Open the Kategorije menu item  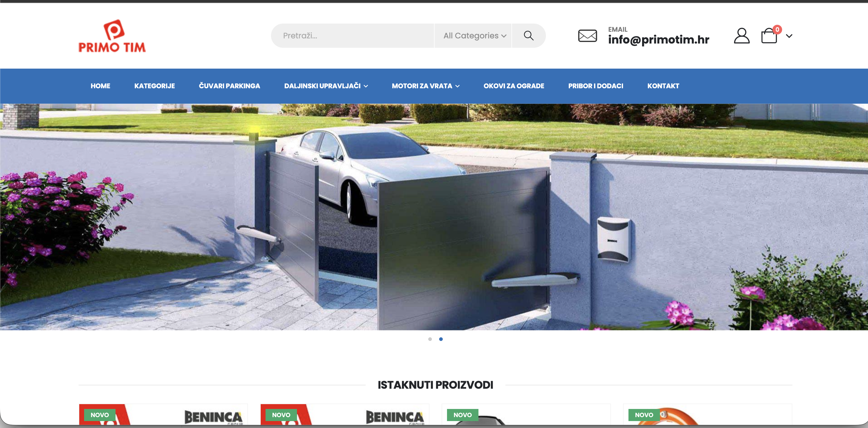click(x=155, y=86)
